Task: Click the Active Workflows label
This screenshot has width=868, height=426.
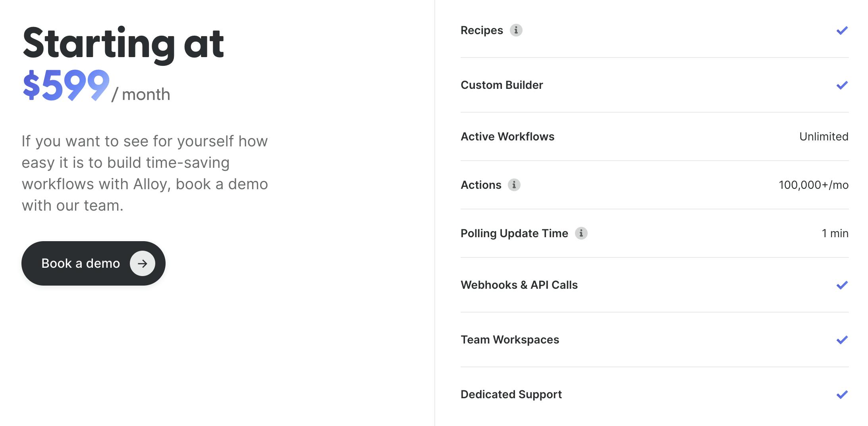Action: pos(507,137)
